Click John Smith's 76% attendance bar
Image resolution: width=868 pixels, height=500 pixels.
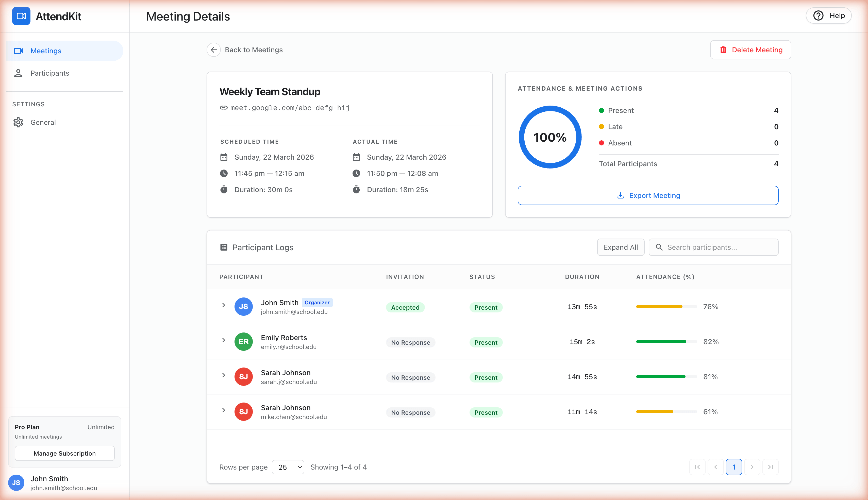click(666, 307)
